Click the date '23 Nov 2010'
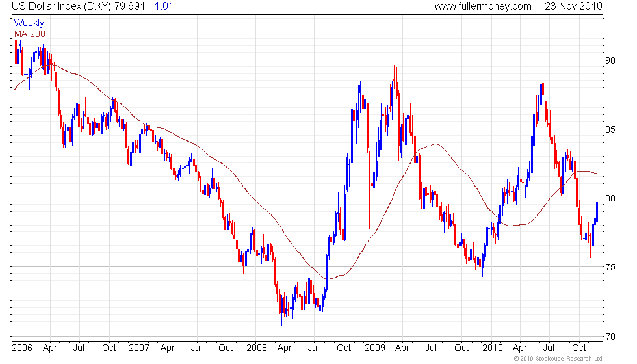637x364 pixels. pos(573,6)
